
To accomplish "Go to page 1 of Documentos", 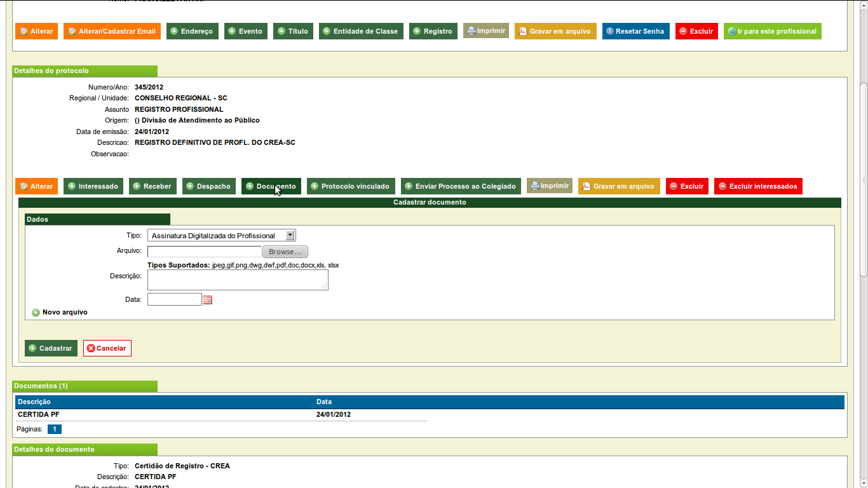I will [x=55, y=429].
